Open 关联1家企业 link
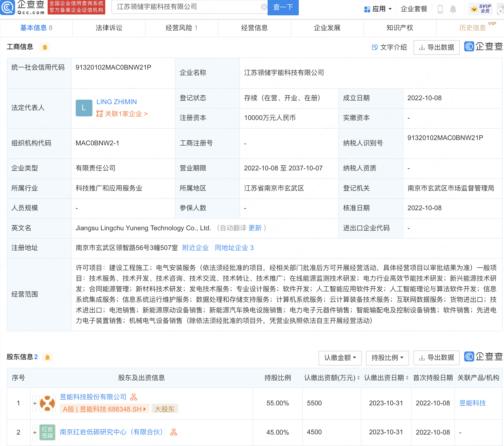This screenshot has width=504, height=446. 122,114
